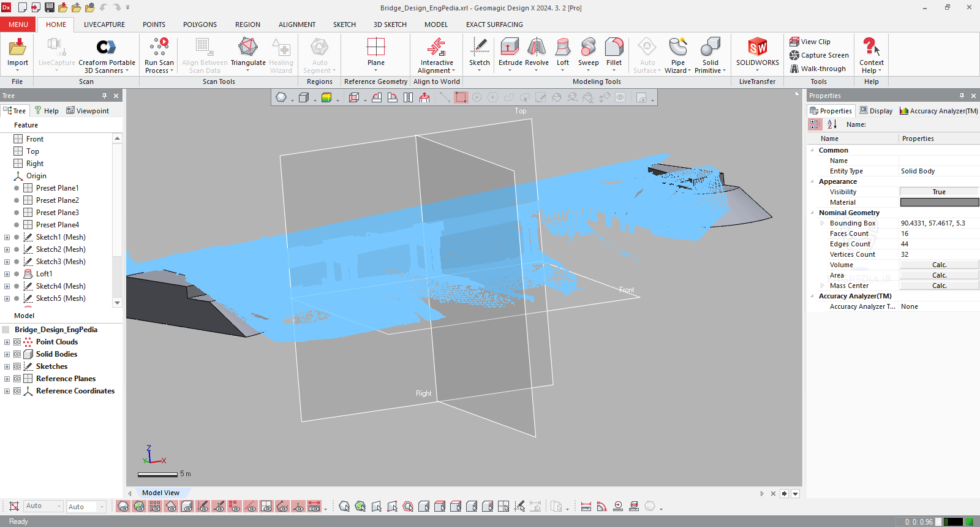The width and height of the screenshot is (980, 527).
Task: Select the Revolve tool
Action: [x=537, y=51]
